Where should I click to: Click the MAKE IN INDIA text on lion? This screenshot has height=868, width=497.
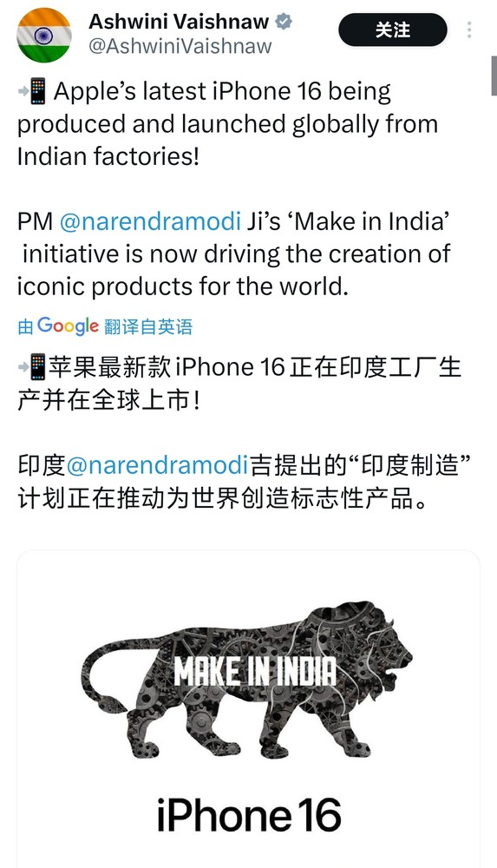(255, 672)
